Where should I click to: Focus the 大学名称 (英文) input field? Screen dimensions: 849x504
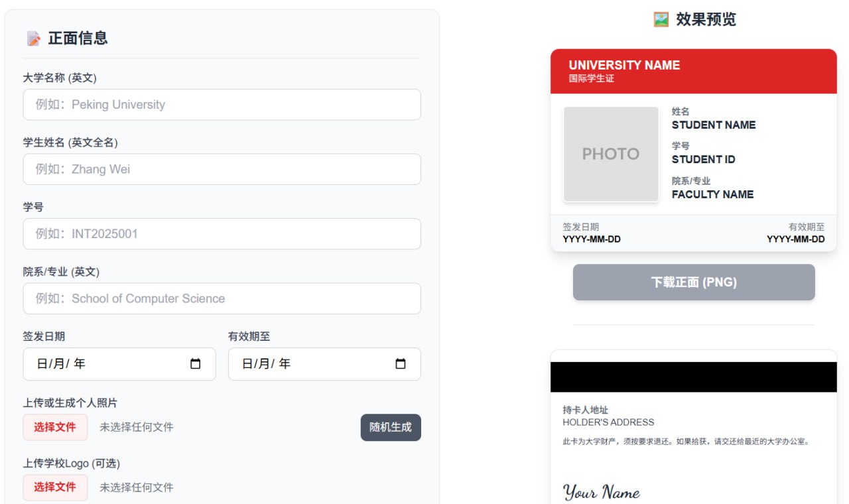[222, 105]
